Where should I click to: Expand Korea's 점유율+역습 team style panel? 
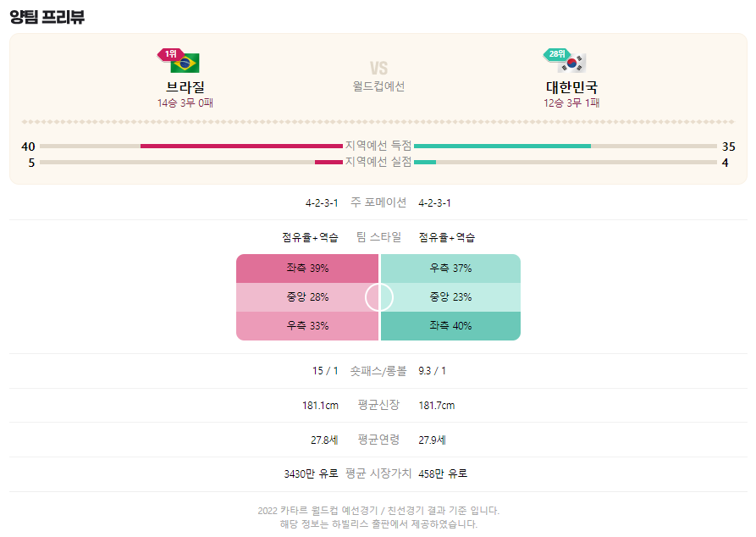[449, 238]
